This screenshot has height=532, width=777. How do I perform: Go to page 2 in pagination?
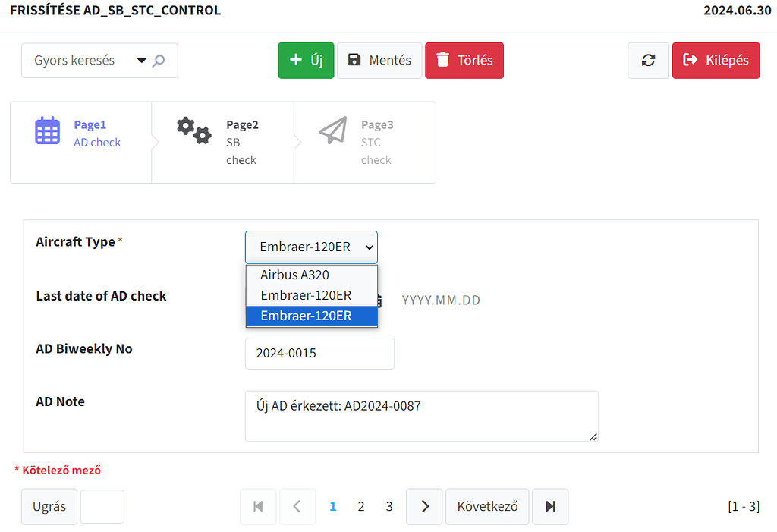[361, 506]
